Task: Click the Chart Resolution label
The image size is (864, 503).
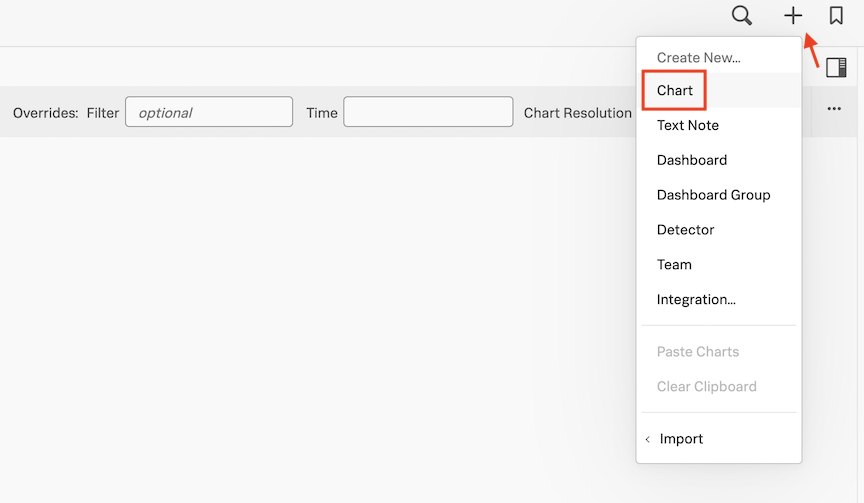Action: 577,113
